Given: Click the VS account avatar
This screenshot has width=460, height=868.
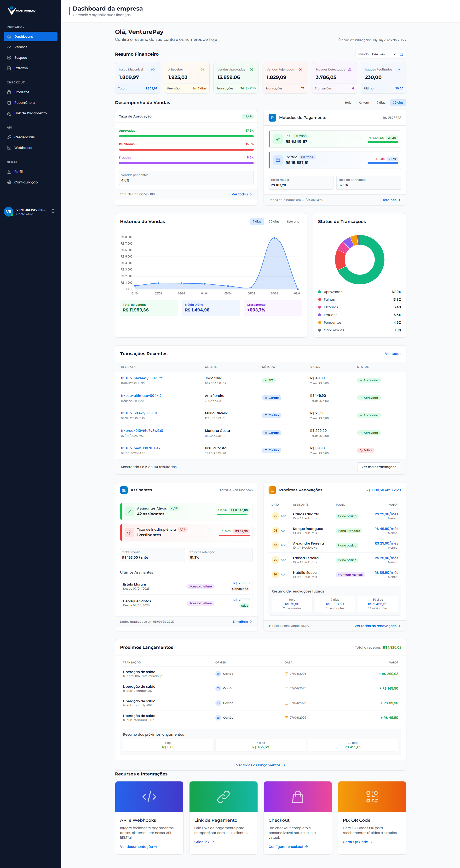Looking at the screenshot, I should [8, 212].
